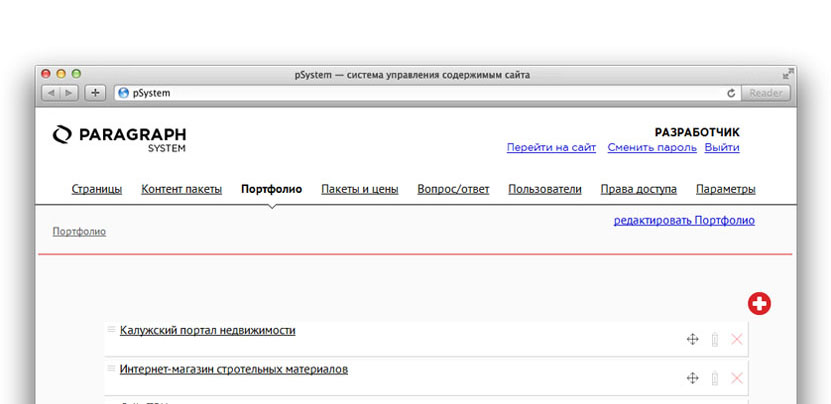831x404 pixels.
Task: Click редактировать Портфолио link
Action: click(684, 221)
